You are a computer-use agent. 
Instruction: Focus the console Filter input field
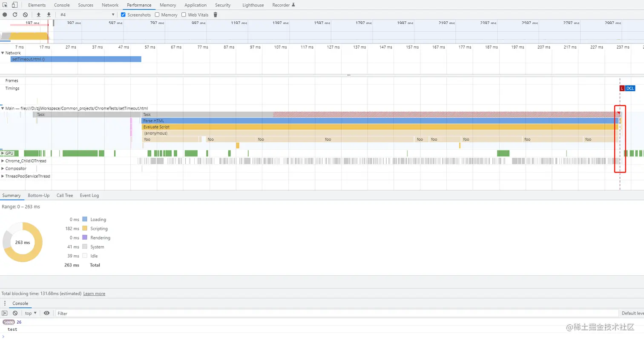(336, 313)
